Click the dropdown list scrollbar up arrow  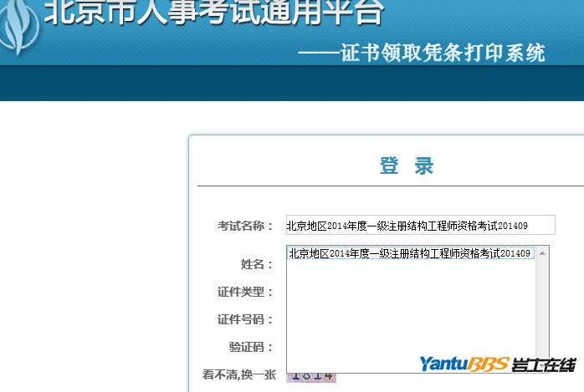coord(542,253)
